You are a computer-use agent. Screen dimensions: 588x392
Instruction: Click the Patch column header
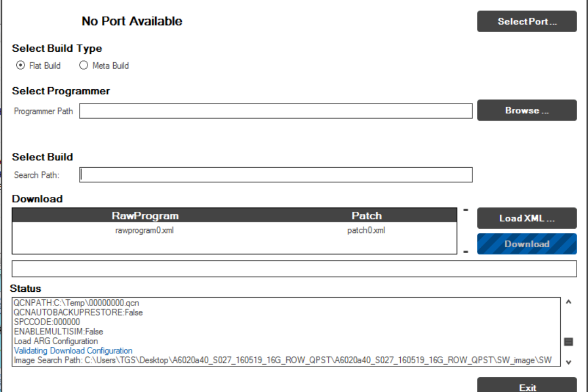pos(366,216)
